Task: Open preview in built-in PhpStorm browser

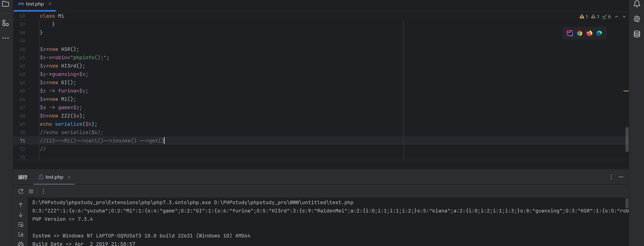Action: coord(570,34)
